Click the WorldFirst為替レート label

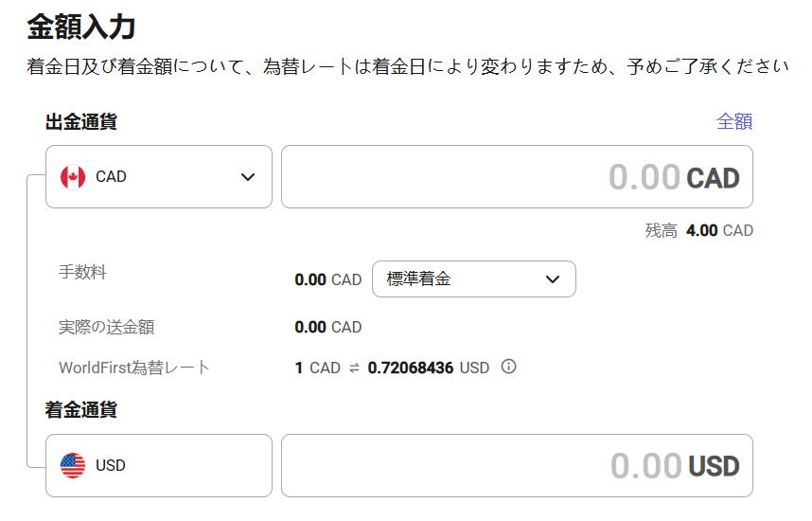point(134,368)
